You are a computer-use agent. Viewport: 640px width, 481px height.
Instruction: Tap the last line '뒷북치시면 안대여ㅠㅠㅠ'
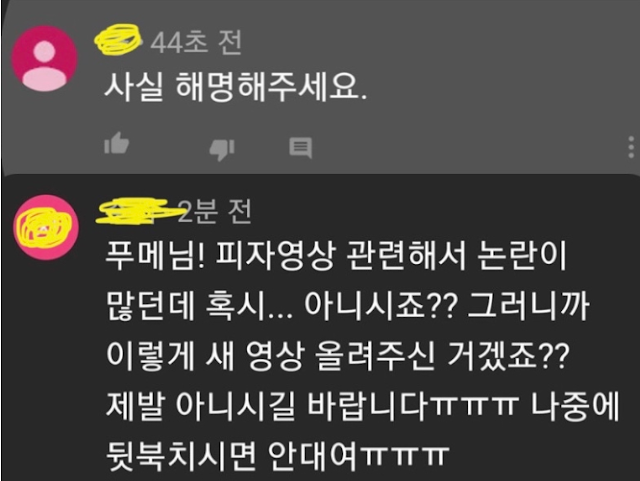pyautogui.click(x=278, y=455)
